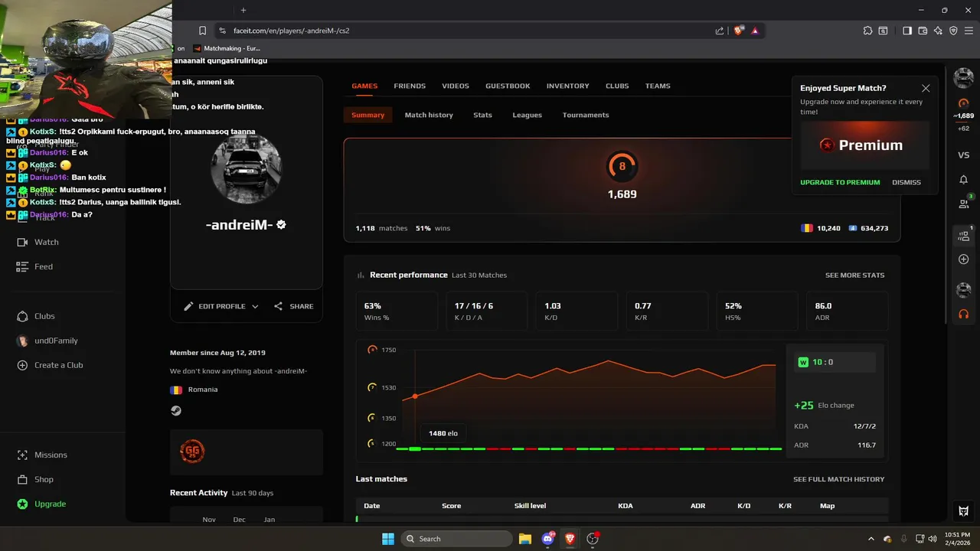Open the party icon with badge 1

[964, 236]
